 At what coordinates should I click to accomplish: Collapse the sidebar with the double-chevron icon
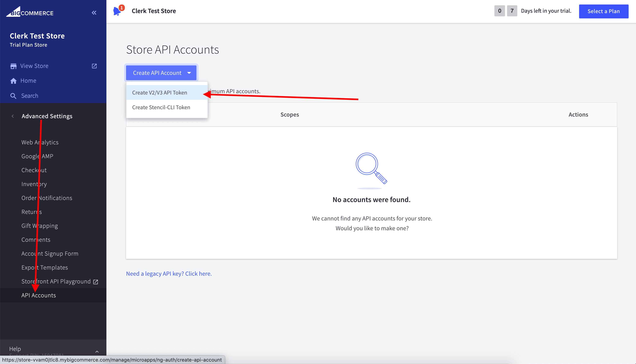pos(94,12)
